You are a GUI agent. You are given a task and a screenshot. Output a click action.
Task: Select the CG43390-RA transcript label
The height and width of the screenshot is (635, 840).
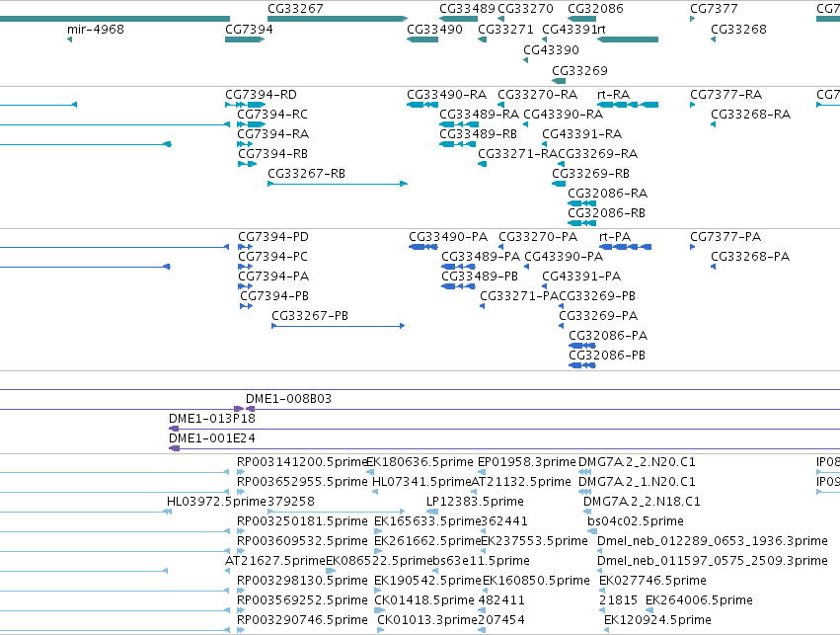click(563, 115)
